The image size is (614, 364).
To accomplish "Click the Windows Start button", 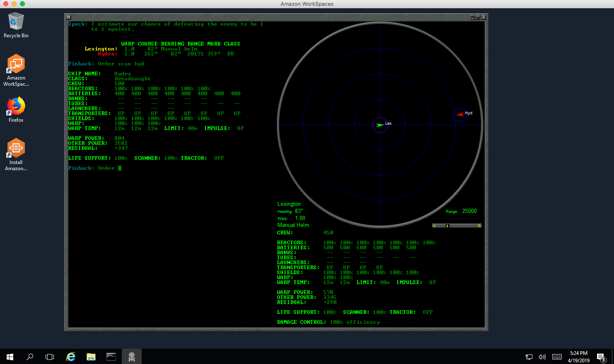I will (x=10, y=357).
